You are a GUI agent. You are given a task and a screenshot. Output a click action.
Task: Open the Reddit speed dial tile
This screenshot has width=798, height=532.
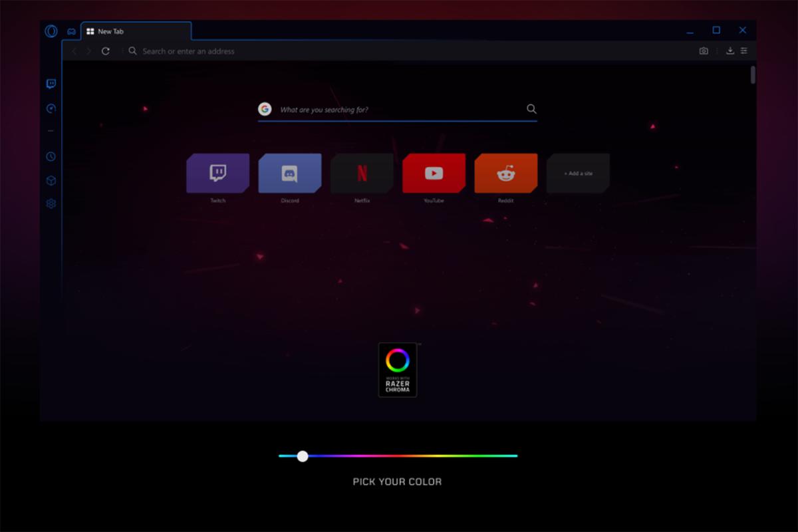506,174
